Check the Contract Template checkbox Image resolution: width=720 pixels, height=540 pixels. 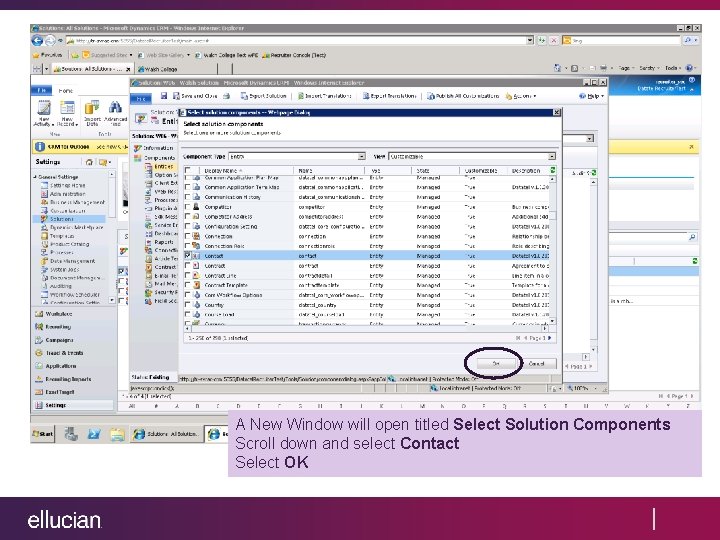click(x=187, y=285)
